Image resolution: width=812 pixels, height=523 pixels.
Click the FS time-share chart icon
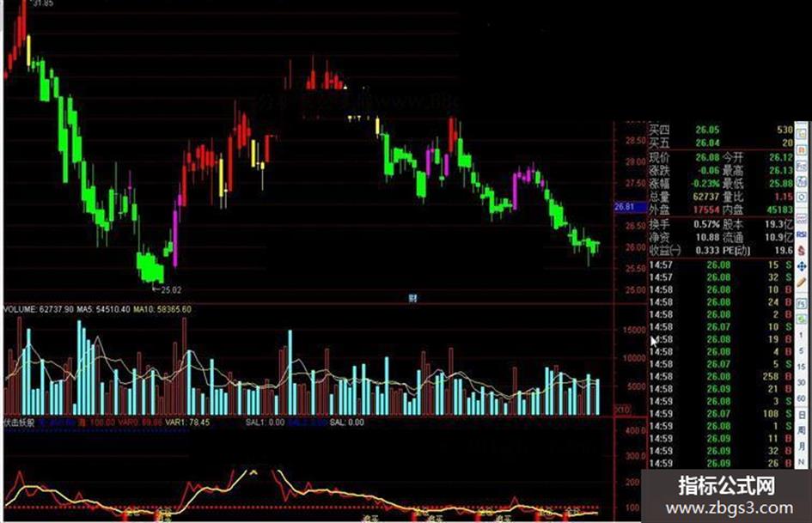802,303
